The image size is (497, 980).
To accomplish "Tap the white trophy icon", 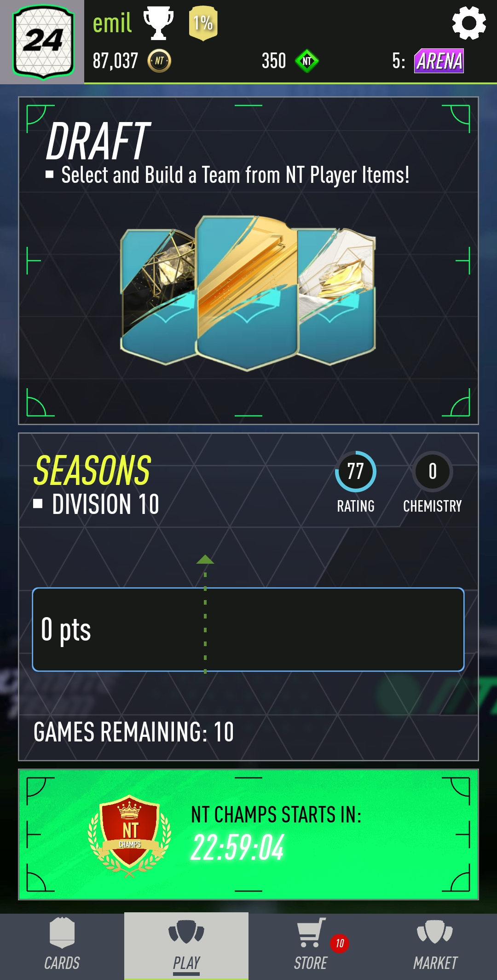I will coord(158,23).
